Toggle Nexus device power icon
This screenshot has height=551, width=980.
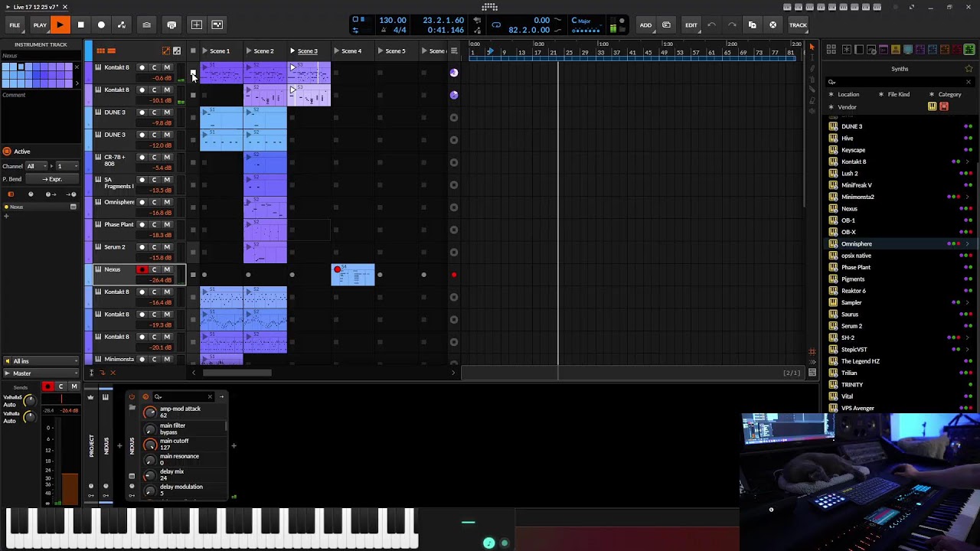[x=132, y=396]
